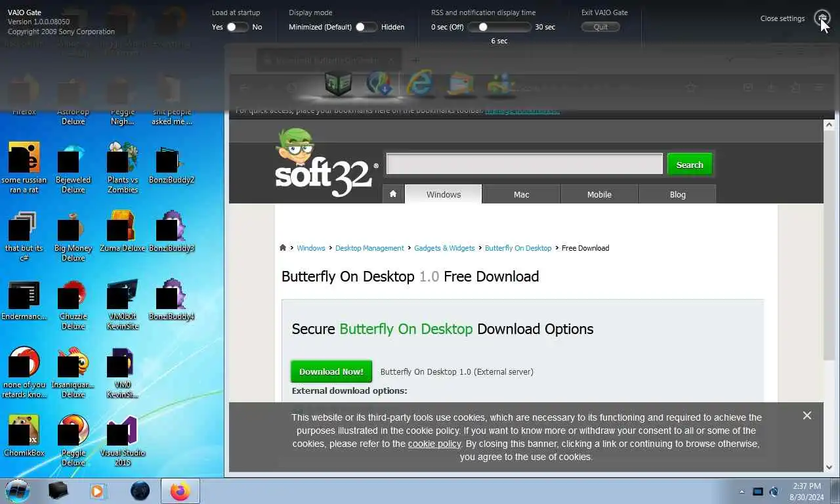This screenshot has width=840, height=504.
Task: Click the Close settings icon in VAIO Gate
Action: 822,18
